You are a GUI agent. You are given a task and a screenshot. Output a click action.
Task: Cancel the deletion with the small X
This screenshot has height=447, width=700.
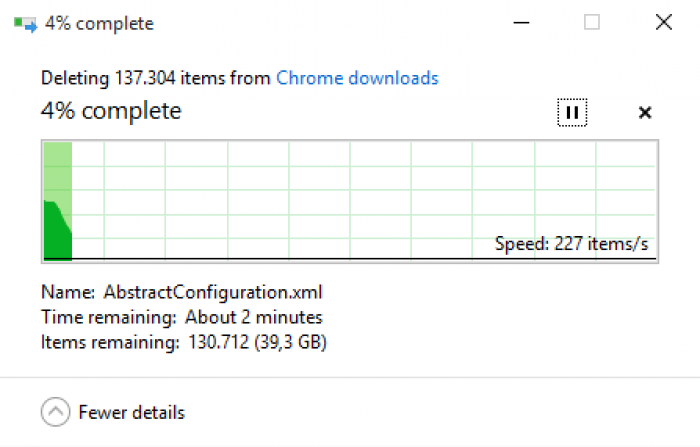pyautogui.click(x=645, y=113)
